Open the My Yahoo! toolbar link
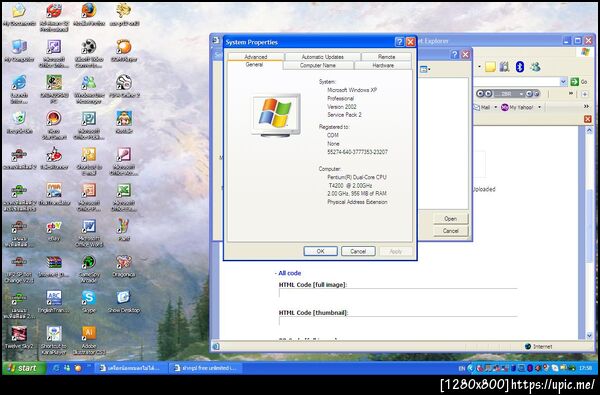The image size is (600, 395). point(517,108)
